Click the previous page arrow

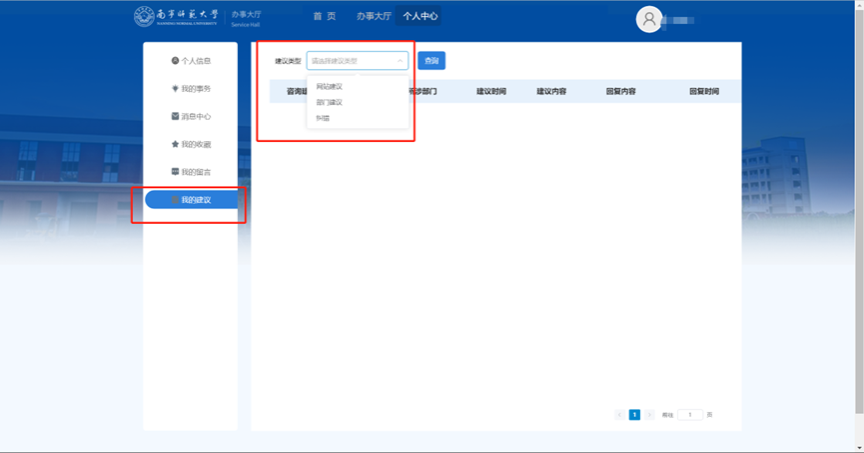pyautogui.click(x=620, y=414)
